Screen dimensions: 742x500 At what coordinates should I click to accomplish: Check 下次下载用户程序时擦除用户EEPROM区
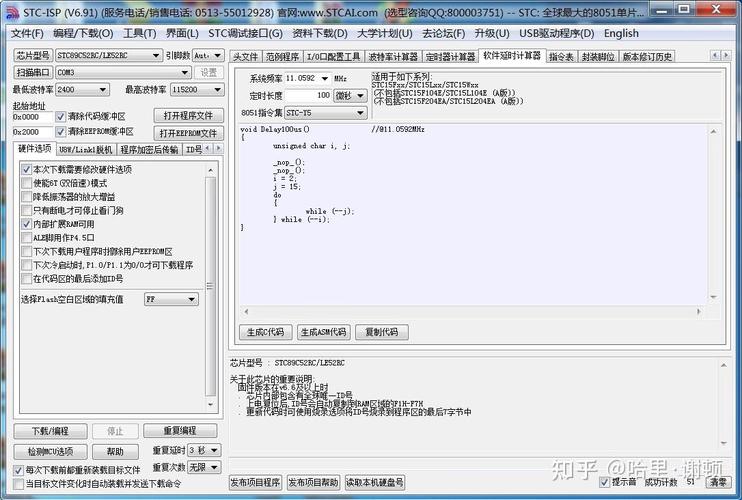tap(26, 252)
